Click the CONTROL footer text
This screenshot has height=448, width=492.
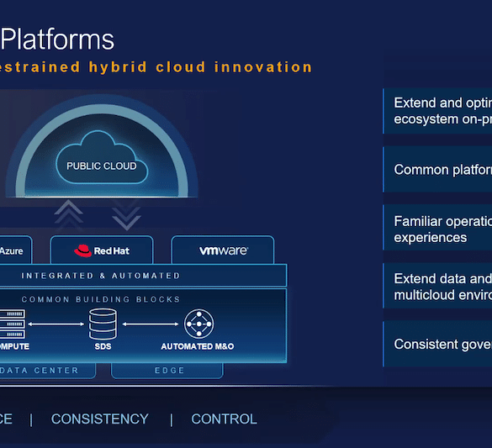224,419
